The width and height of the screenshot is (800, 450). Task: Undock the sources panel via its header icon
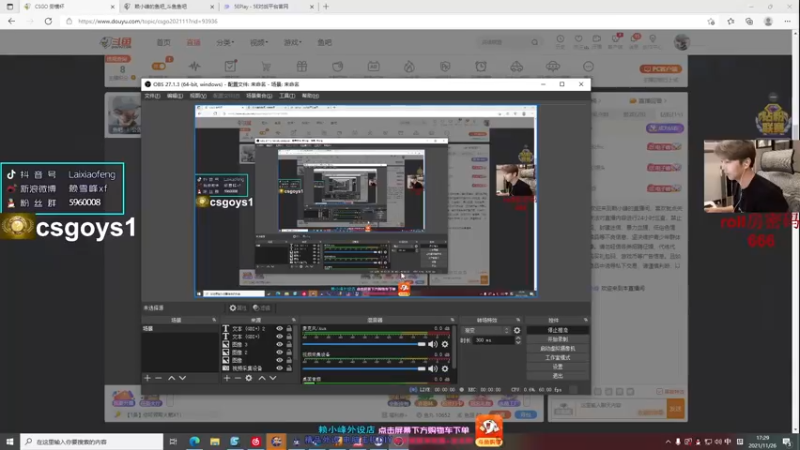pyautogui.click(x=293, y=320)
